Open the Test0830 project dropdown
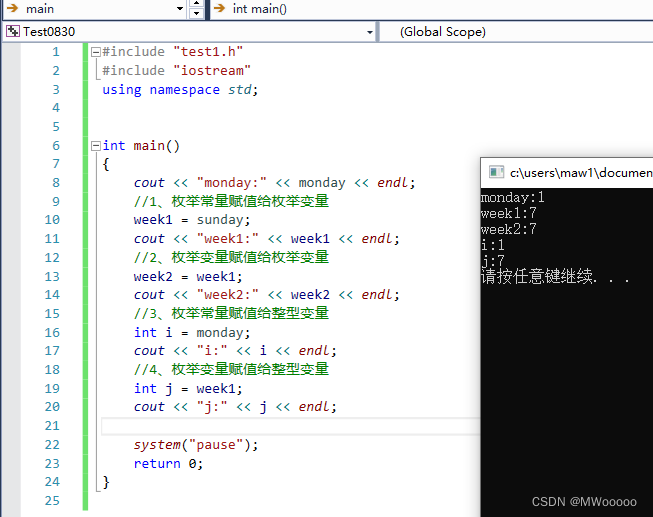This screenshot has height=517, width=653. [x=370, y=32]
